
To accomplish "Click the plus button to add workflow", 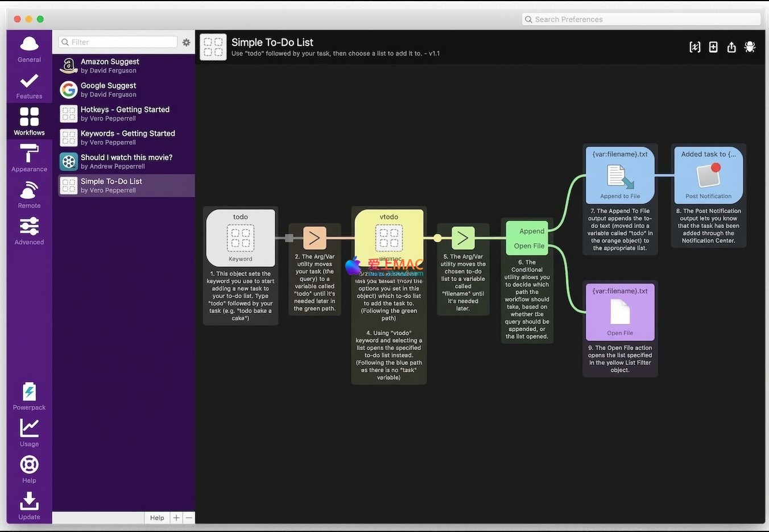I will coord(176,518).
